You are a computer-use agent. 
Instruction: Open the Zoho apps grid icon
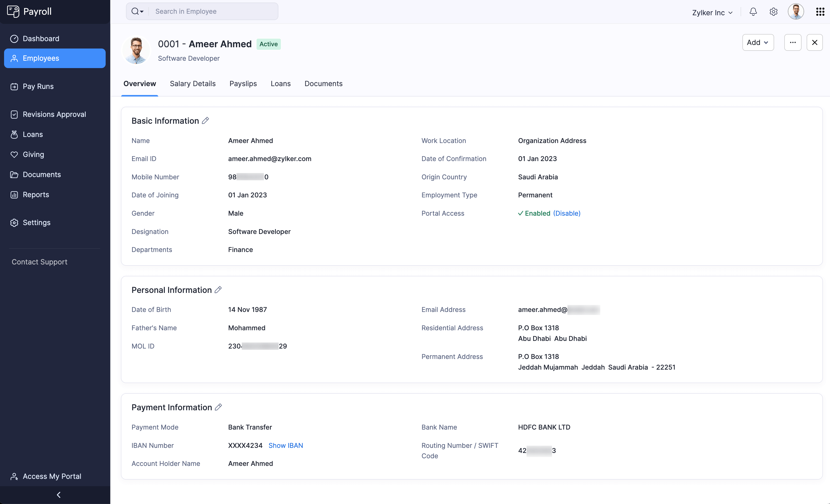point(820,11)
